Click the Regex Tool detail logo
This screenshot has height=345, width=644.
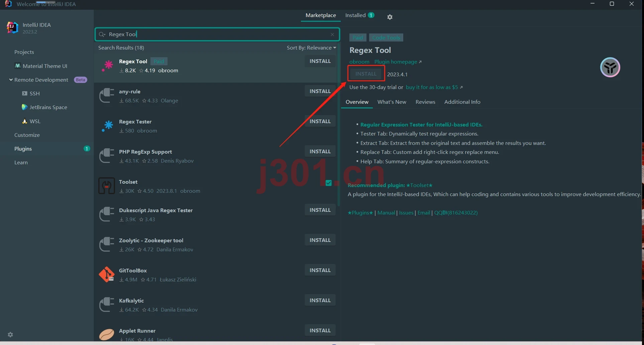point(610,67)
